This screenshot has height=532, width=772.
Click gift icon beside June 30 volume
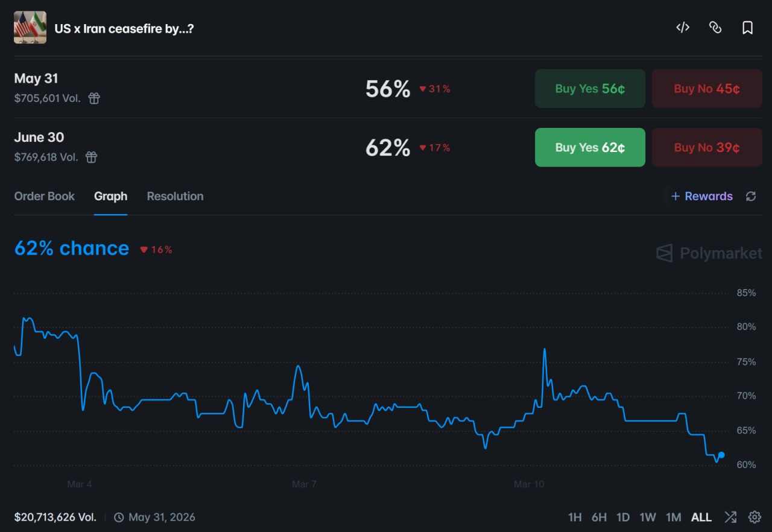[x=91, y=157]
